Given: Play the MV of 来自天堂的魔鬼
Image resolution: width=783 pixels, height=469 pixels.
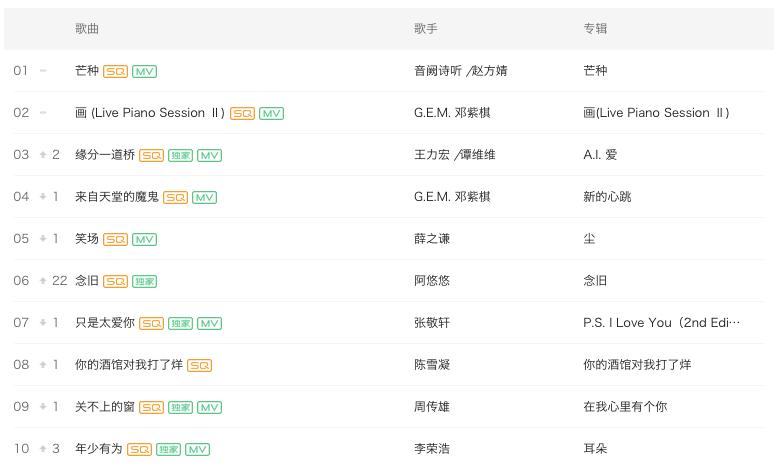Looking at the screenshot, I should point(204,197).
